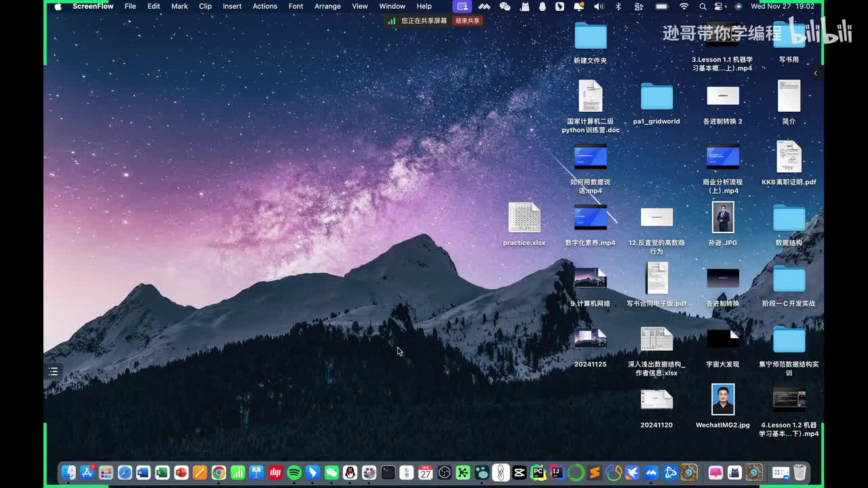Launch OBS Studio from the Dock
Viewport: 868px width, 488px height.
[x=444, y=472]
